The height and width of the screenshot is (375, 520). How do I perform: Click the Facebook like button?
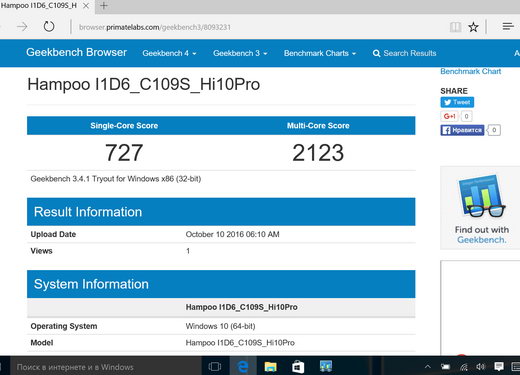click(462, 130)
